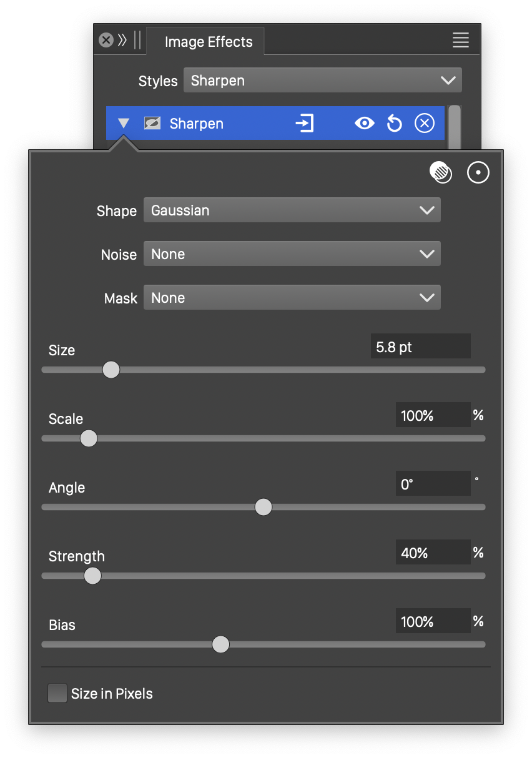Click the Angle slider handle
Viewport: 532px width, 758px height.
pyautogui.click(x=264, y=507)
